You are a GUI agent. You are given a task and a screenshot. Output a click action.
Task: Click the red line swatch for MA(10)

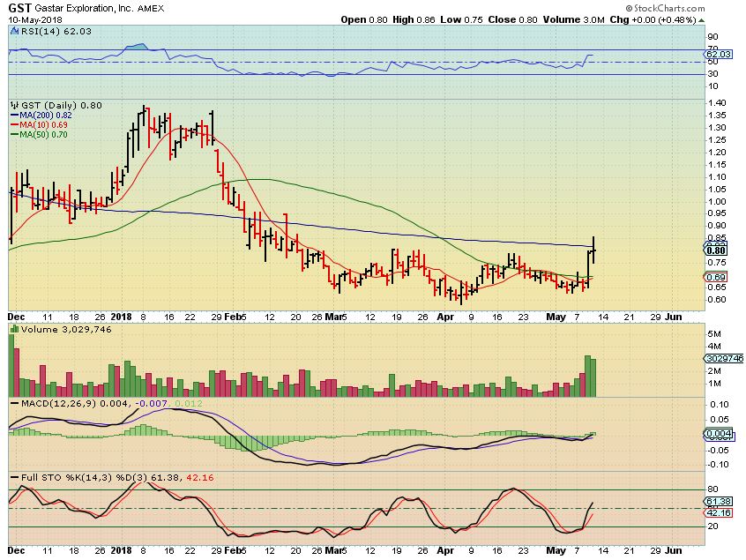pyautogui.click(x=14, y=124)
